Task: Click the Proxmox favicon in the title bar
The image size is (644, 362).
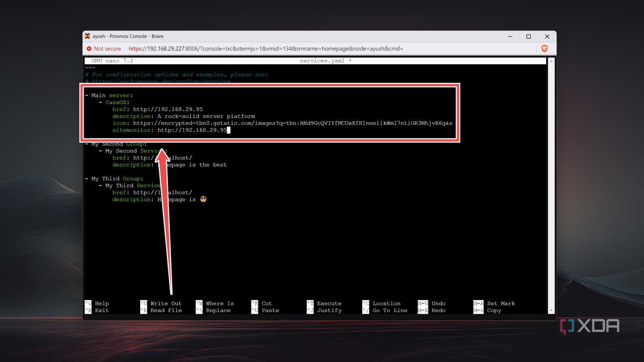Action: coord(87,36)
